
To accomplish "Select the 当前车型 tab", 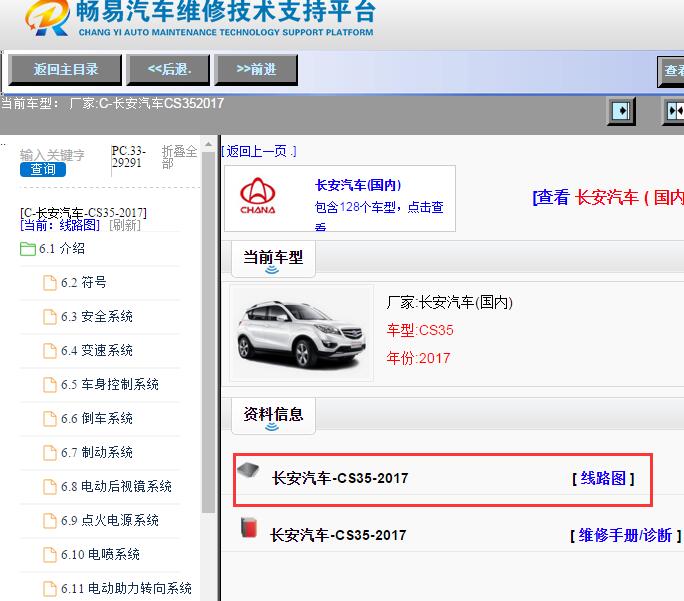I will (273, 258).
